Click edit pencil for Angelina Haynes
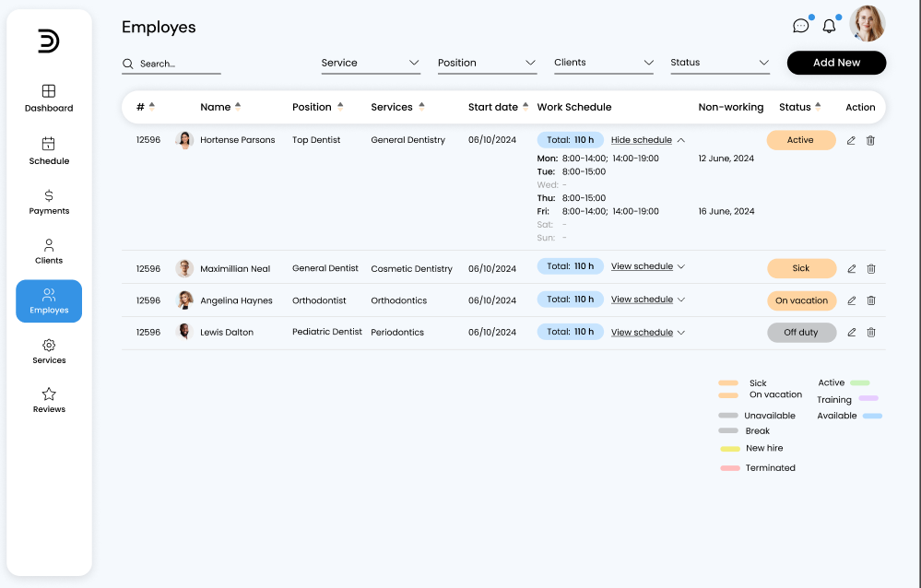The width and height of the screenshot is (921, 588). [x=851, y=300]
